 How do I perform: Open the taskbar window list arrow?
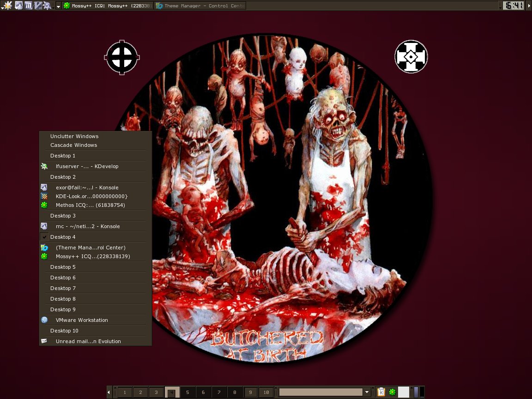tap(58, 6)
